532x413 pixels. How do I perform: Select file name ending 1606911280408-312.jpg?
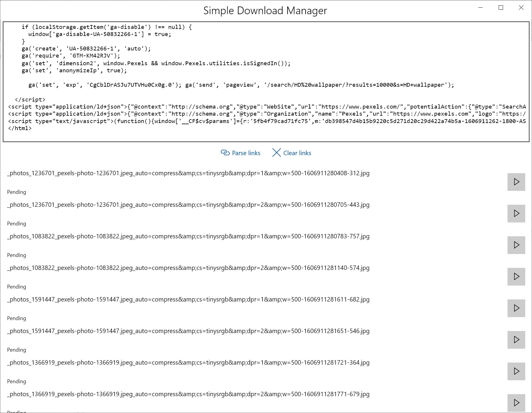point(188,173)
